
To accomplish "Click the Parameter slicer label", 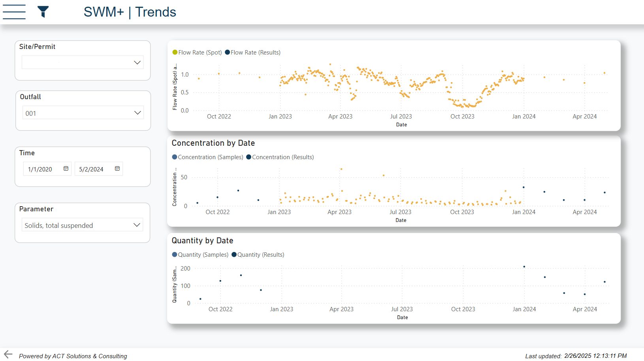I will point(36,209).
